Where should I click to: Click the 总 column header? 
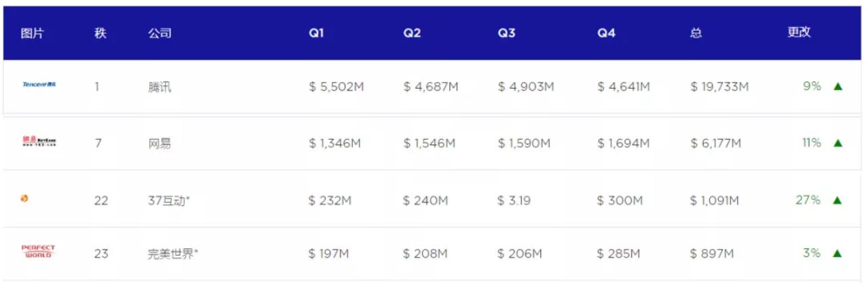click(x=696, y=33)
